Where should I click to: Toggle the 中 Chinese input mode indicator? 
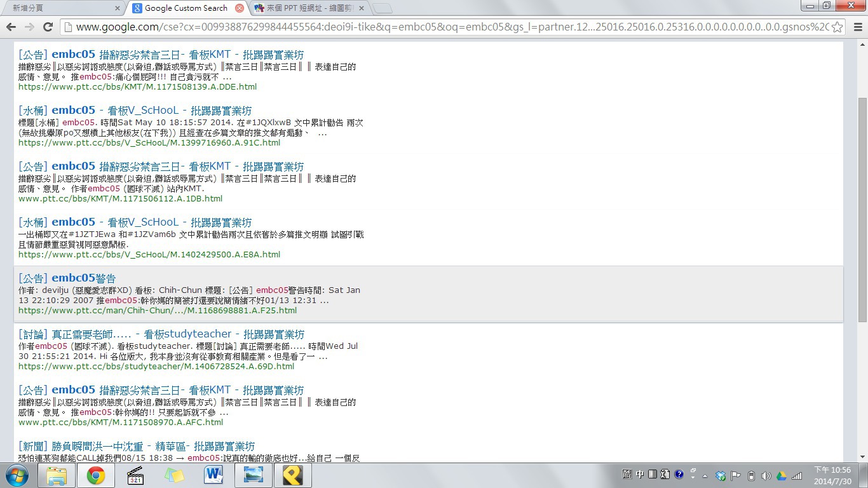point(641,475)
